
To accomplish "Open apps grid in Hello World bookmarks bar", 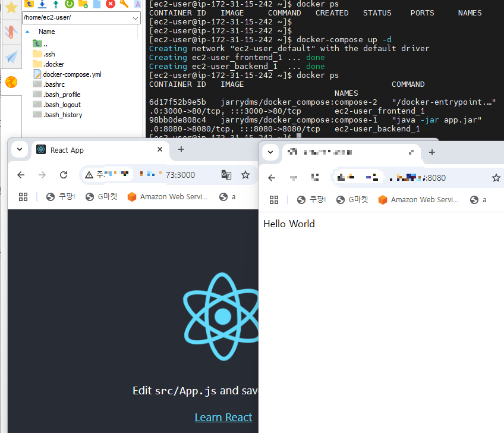I will tap(274, 200).
